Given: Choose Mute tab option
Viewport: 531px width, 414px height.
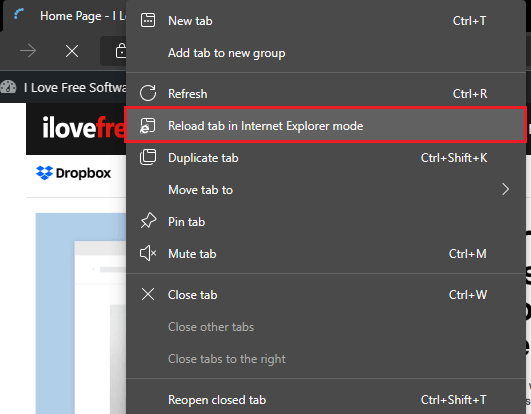Looking at the screenshot, I should tap(326, 254).
